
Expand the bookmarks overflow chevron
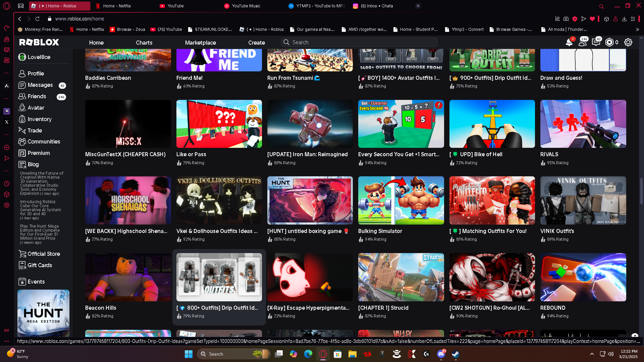click(x=637, y=29)
